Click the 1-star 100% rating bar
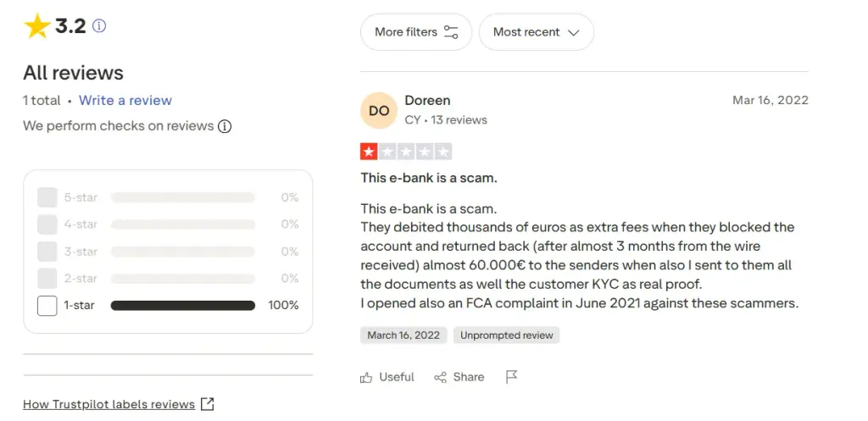 183,306
